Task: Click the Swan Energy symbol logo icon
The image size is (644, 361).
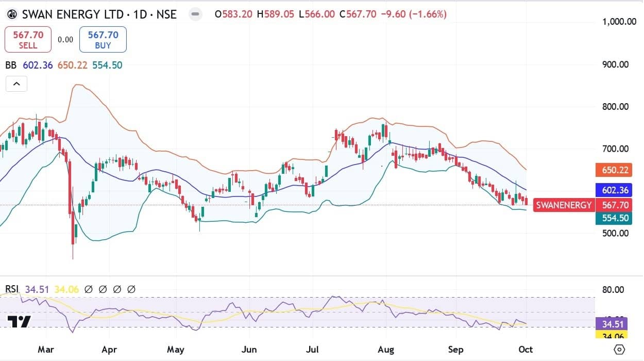Action: point(13,14)
